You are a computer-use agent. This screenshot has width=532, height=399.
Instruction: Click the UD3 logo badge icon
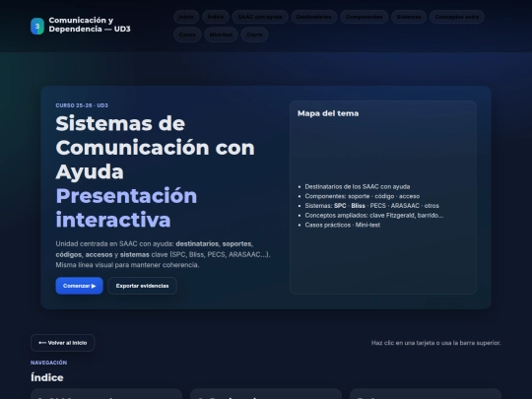click(37, 27)
